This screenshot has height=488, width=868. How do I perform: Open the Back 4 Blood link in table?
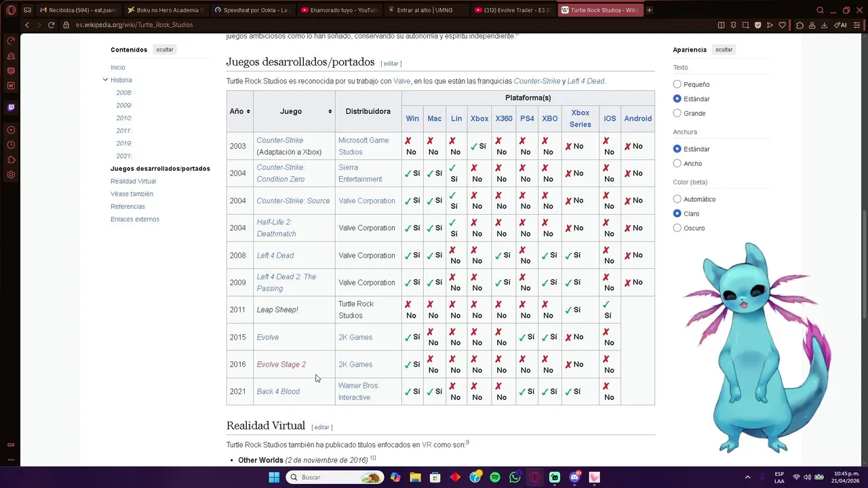point(278,392)
